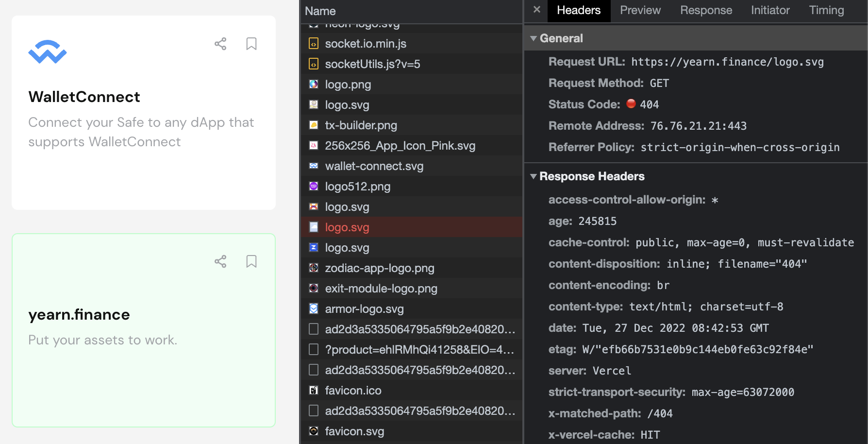Click the wallet-connect.svg file icon
The image size is (868, 444).
point(313,166)
